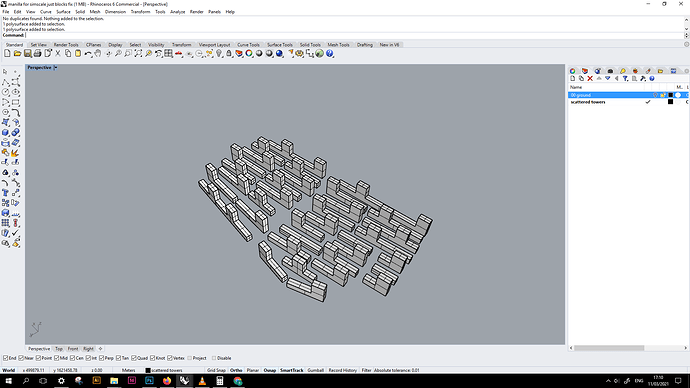Click the new layer icon in Layers panel
690x388 pixels.
pyautogui.click(x=573, y=78)
